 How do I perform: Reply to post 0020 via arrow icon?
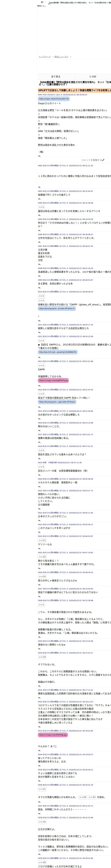(39, 487)
